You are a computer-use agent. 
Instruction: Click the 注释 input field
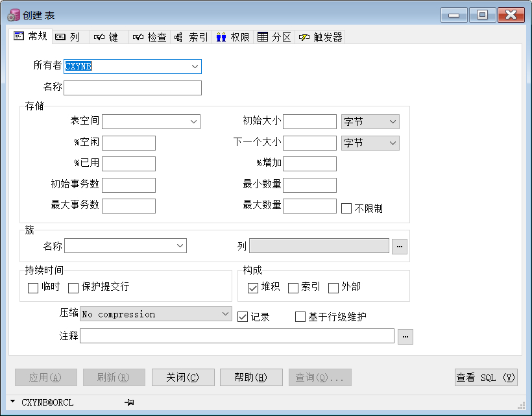pyautogui.click(x=237, y=336)
